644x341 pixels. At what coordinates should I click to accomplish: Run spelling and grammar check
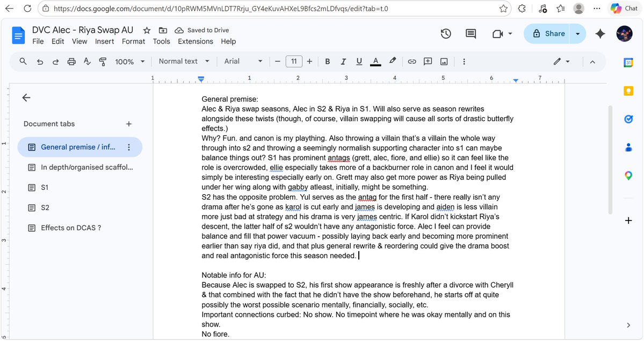coord(87,62)
